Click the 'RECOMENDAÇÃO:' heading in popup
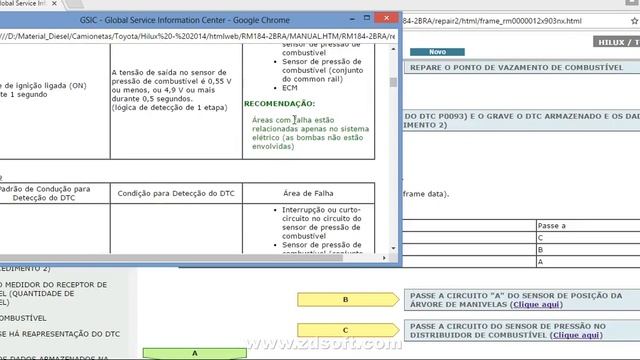640x360 pixels. pyautogui.click(x=280, y=104)
